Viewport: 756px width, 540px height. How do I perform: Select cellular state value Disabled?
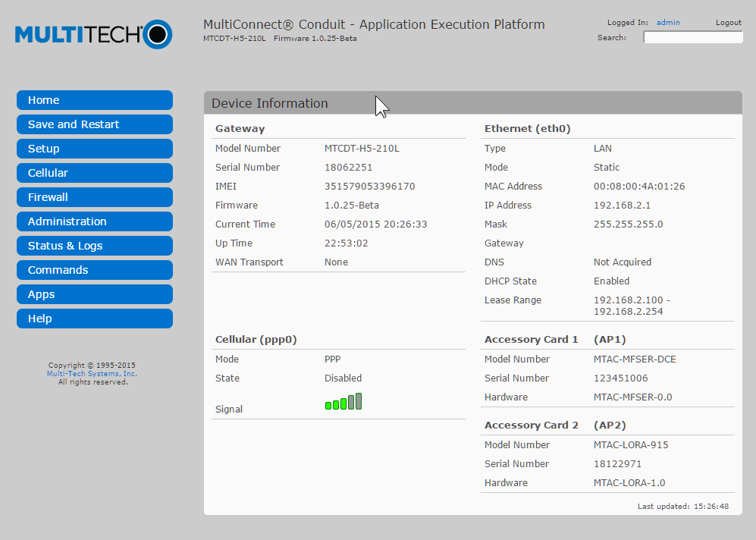pyautogui.click(x=343, y=378)
